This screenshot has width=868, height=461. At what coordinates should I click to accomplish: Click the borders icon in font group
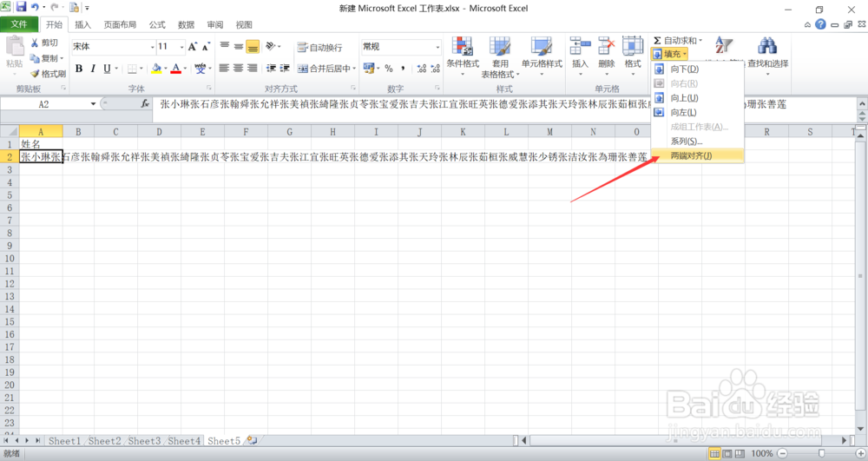tap(132, 69)
